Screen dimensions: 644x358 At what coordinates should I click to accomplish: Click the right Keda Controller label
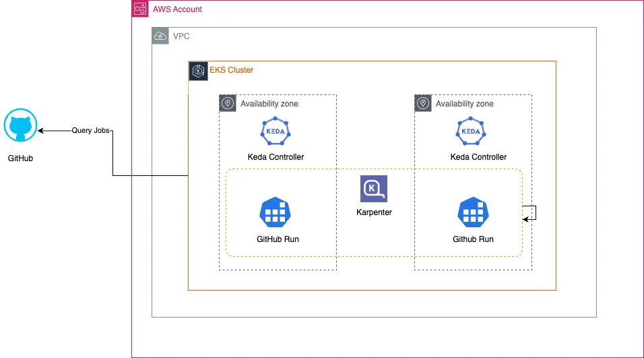(478, 156)
